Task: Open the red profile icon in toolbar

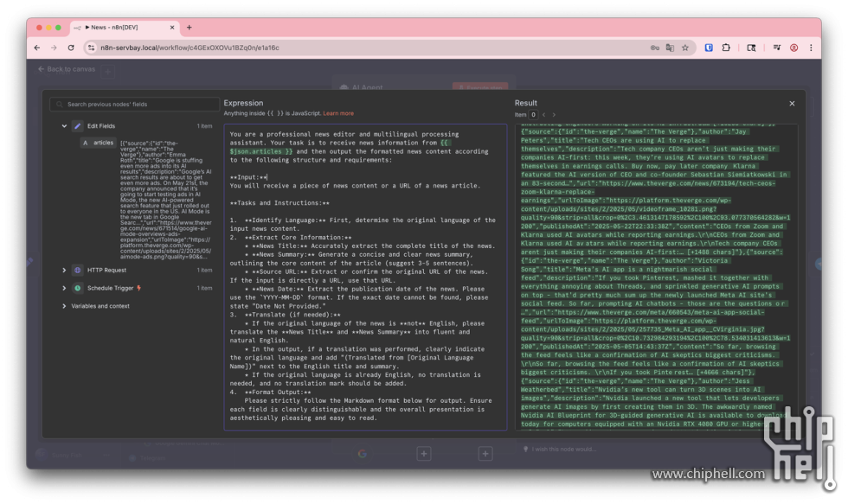Action: (x=794, y=48)
